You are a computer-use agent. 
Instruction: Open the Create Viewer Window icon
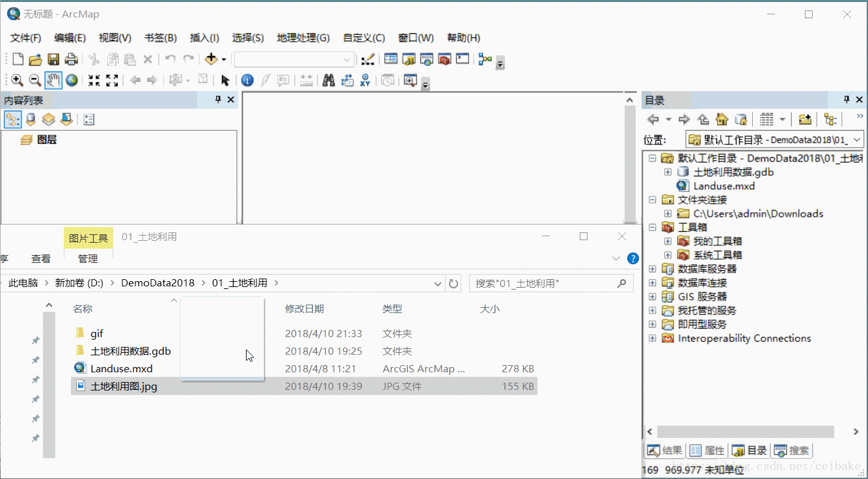(x=410, y=80)
